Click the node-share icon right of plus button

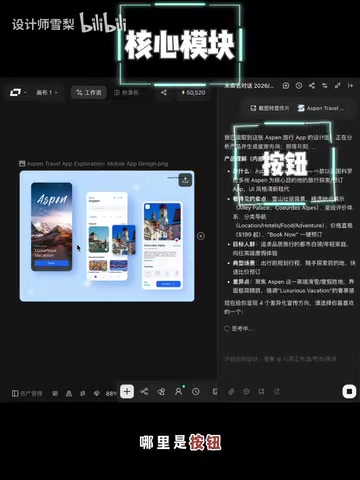(x=144, y=391)
